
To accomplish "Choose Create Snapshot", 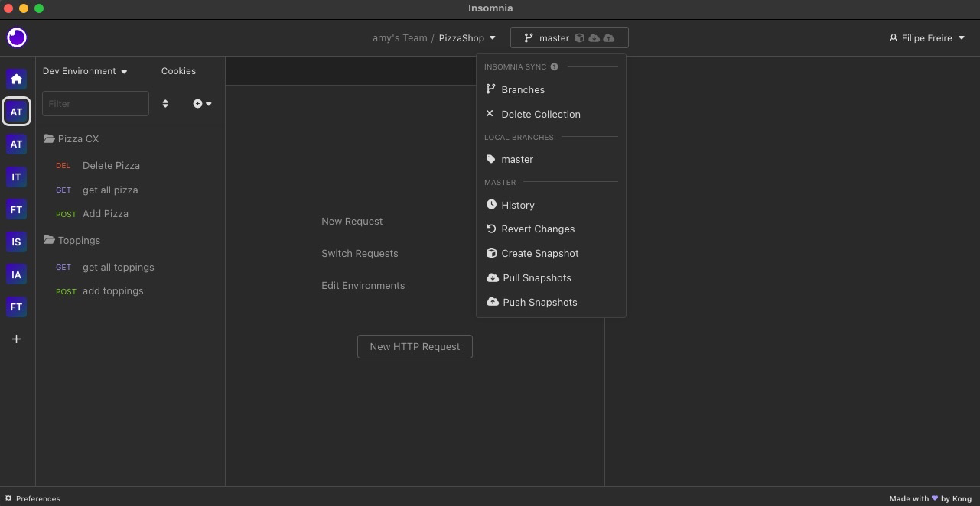I will 551,253.
